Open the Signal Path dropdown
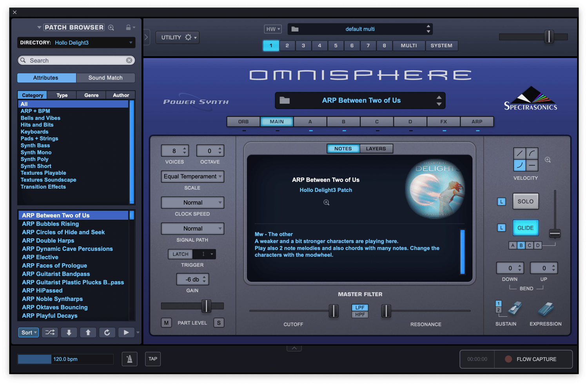 tap(192, 228)
